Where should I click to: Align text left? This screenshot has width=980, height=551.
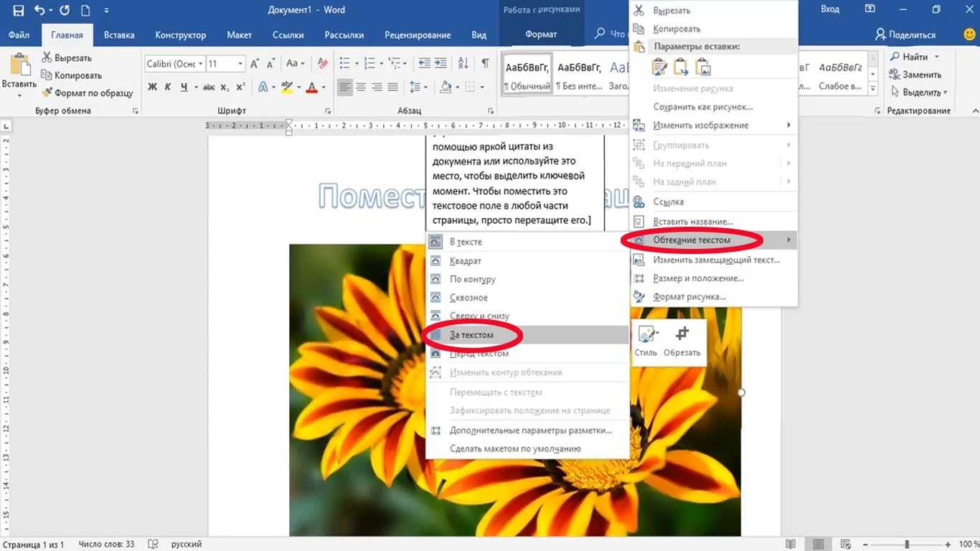pos(345,87)
